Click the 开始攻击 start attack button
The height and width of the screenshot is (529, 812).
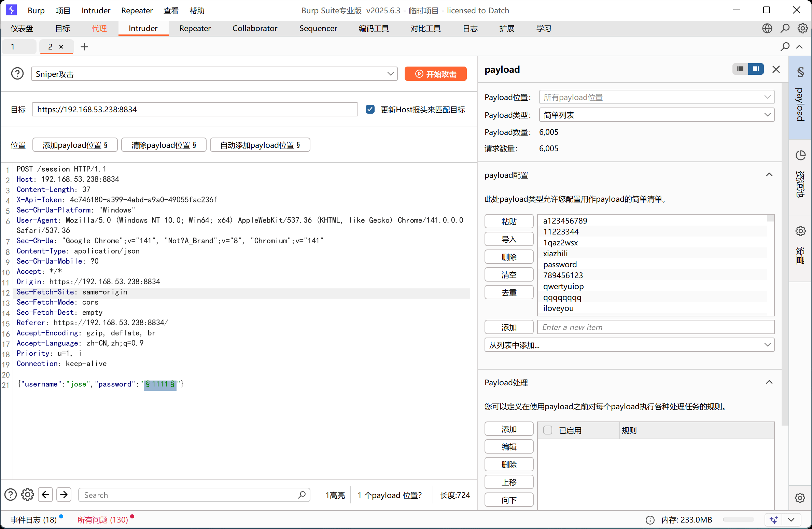[x=435, y=74]
